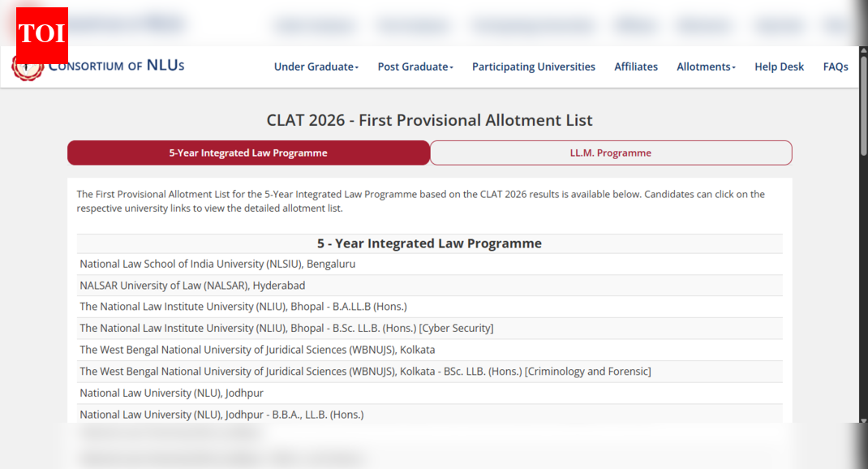868x469 pixels.
Task: Open the Under Graduate dropdown menu
Action: point(316,67)
